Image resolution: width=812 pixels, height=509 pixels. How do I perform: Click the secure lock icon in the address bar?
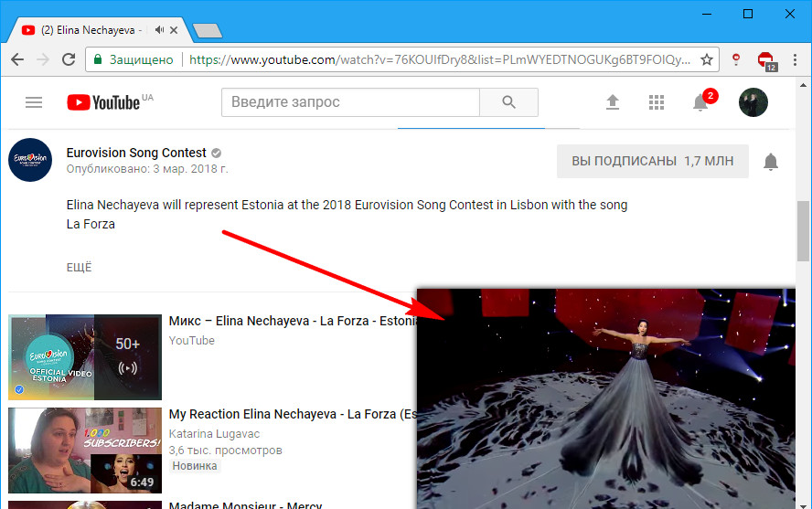(x=97, y=59)
